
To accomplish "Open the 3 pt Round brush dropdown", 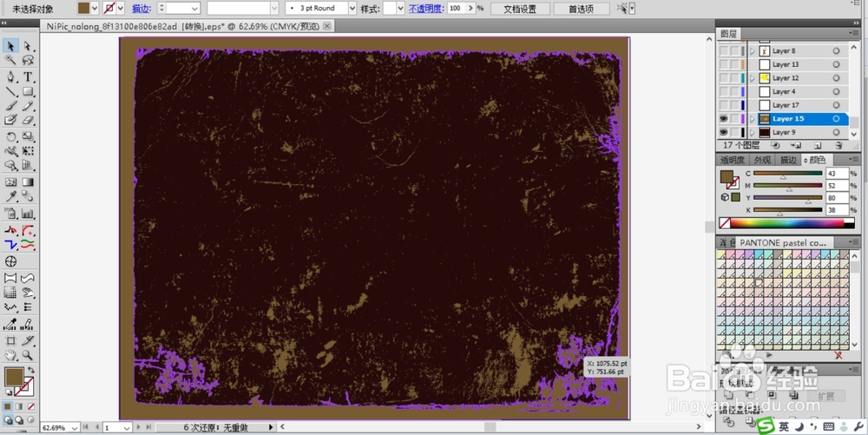I will pyautogui.click(x=352, y=9).
